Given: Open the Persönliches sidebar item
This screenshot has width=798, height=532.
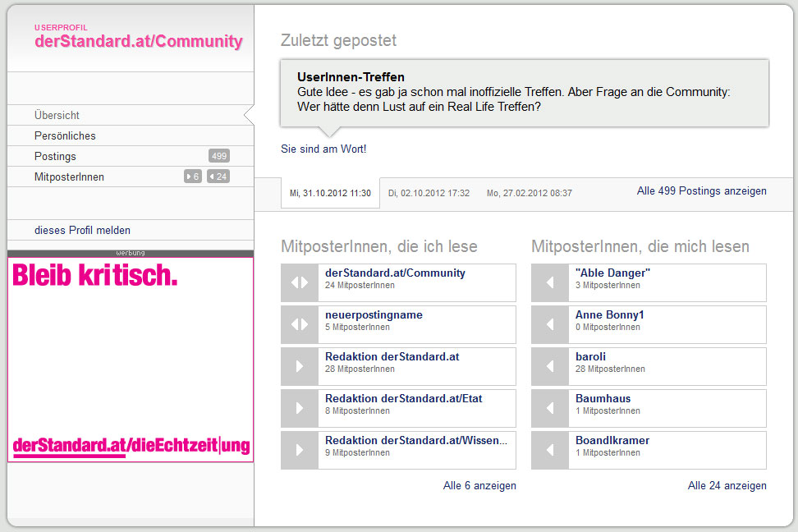Looking at the screenshot, I should point(131,135).
